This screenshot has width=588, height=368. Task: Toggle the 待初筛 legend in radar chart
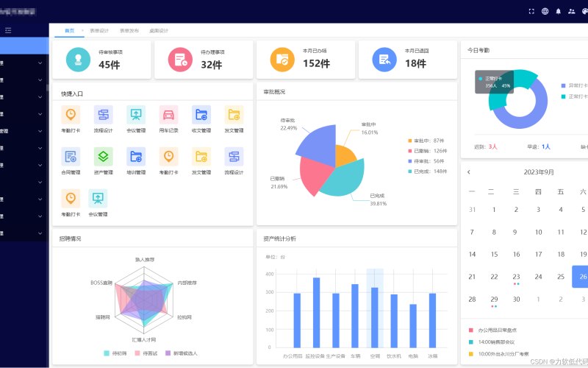[115, 353]
